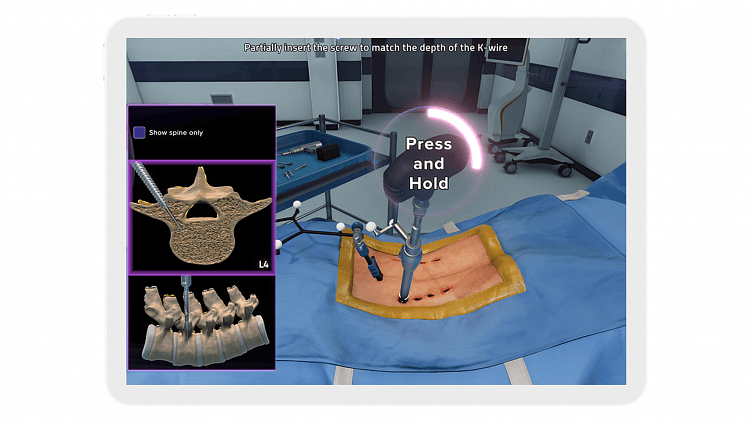This screenshot has width=751, height=422.
Task: Enable the Show spine only checkbox
Action: pos(139,133)
